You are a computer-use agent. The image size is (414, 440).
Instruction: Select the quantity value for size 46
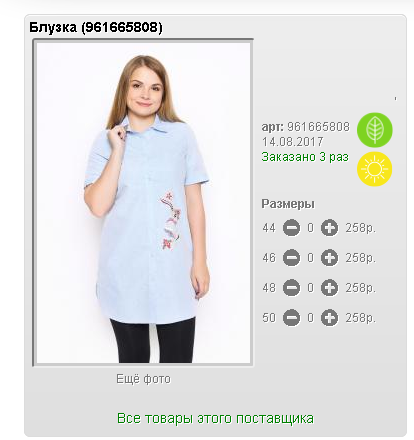311,258
